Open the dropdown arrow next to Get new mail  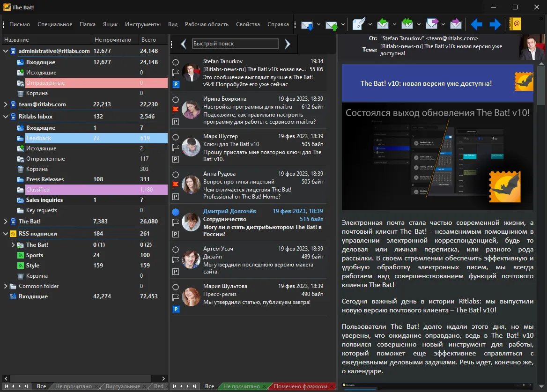[318, 24]
